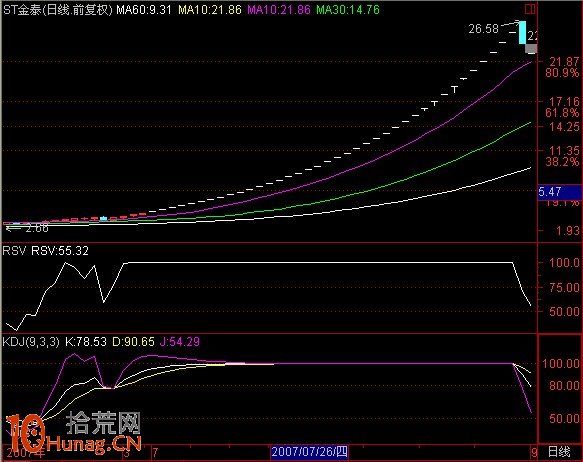The width and height of the screenshot is (583, 462).
Task: Click the yellow MA10:21.86 label
Action: [210, 10]
